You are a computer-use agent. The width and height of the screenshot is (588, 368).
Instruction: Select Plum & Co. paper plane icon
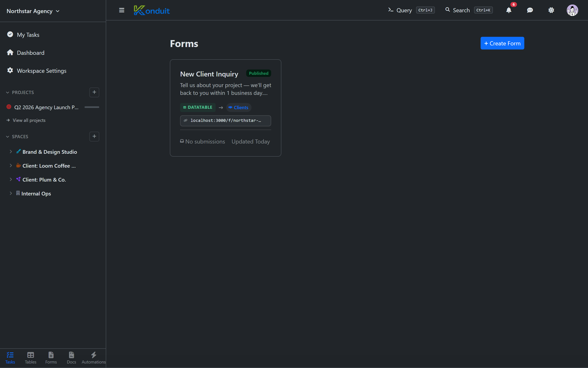[x=18, y=179]
